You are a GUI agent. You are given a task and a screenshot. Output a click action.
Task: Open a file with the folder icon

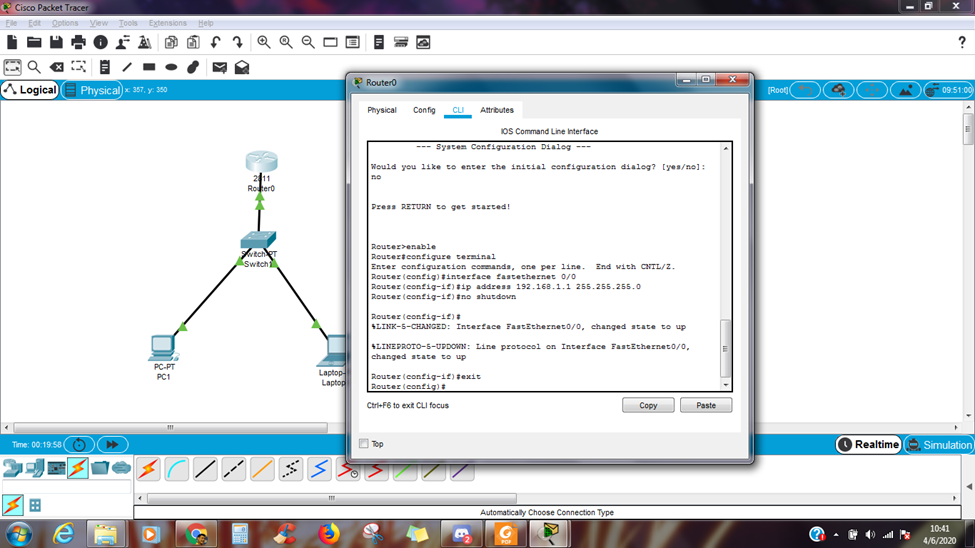(34, 42)
